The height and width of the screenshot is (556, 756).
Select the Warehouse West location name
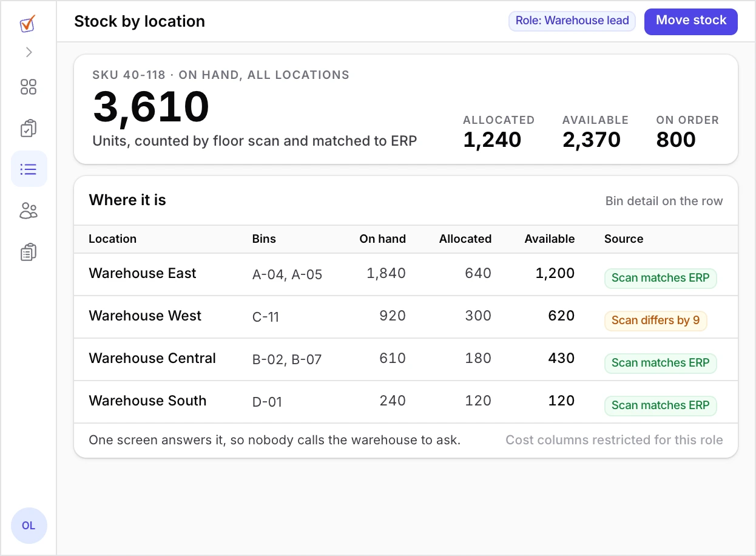point(145,316)
